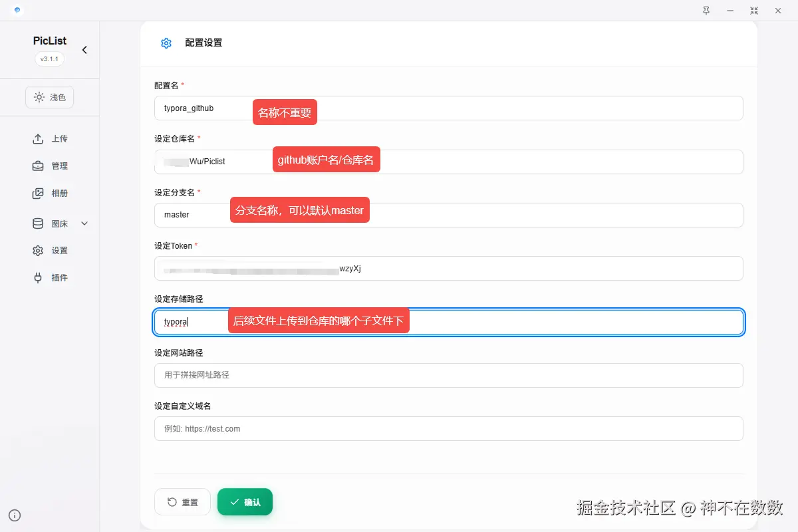The width and height of the screenshot is (798, 532).
Task: Click the green 确认 confirm button
Action: (245, 502)
